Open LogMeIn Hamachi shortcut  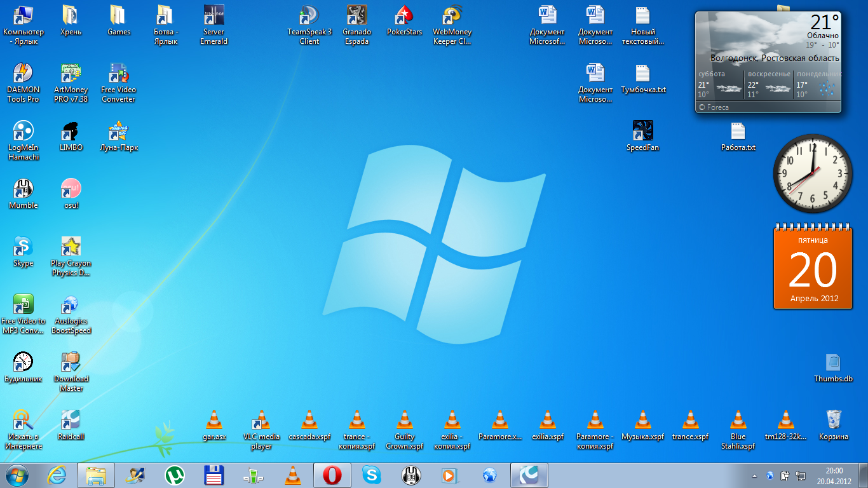click(24, 141)
